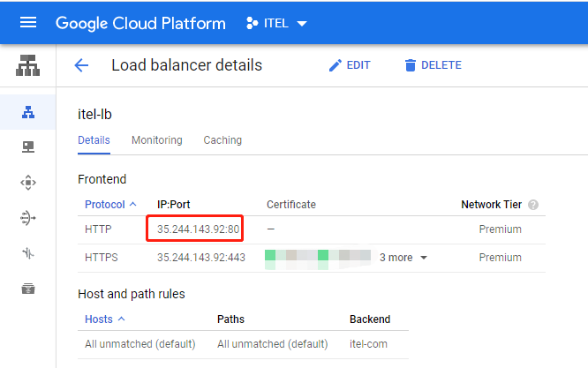Click Premium tier in the HTTP row
Image resolution: width=588 pixels, height=368 pixels.
(501, 229)
